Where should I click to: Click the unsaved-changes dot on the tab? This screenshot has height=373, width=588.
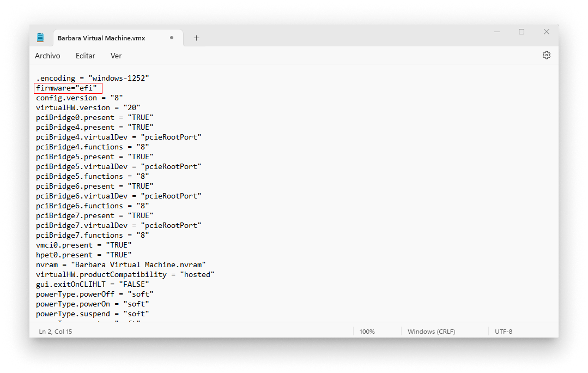(172, 38)
